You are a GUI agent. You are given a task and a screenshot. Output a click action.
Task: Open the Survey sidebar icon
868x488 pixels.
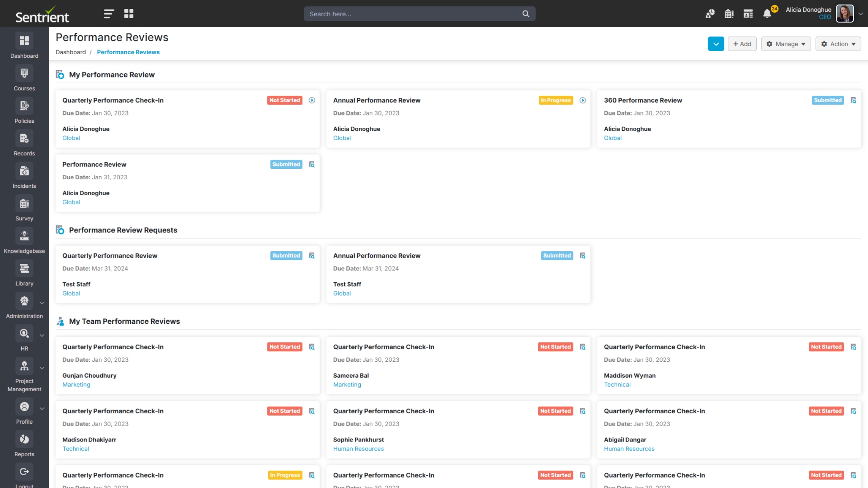tap(24, 204)
